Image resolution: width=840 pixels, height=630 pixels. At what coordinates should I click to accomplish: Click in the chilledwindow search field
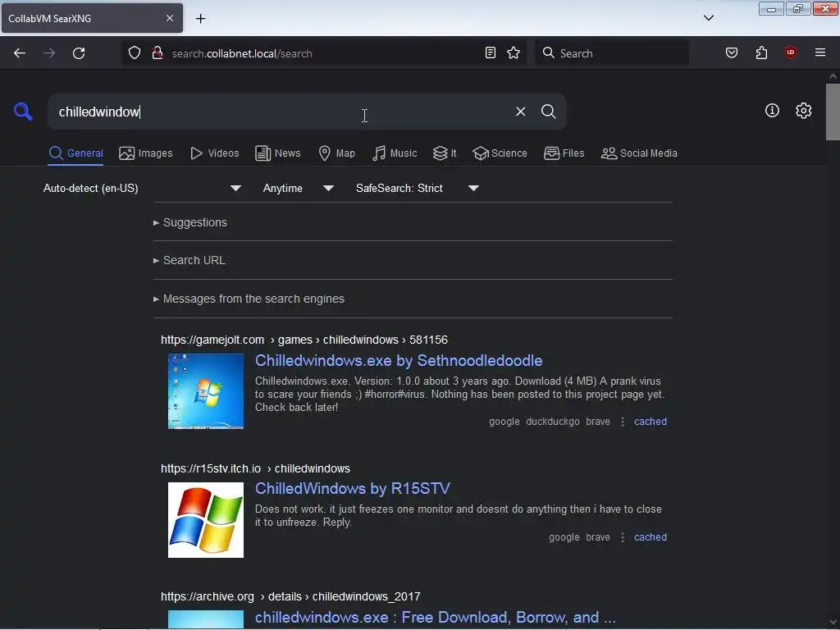click(x=279, y=112)
